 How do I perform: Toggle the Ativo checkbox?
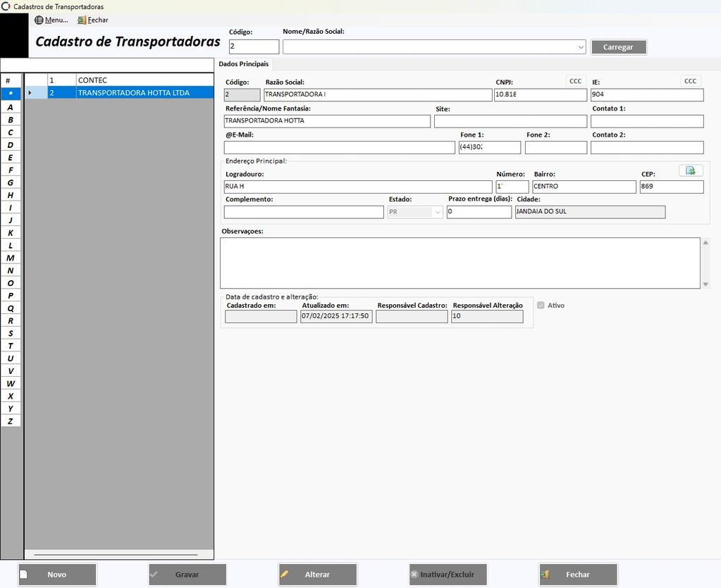(541, 306)
